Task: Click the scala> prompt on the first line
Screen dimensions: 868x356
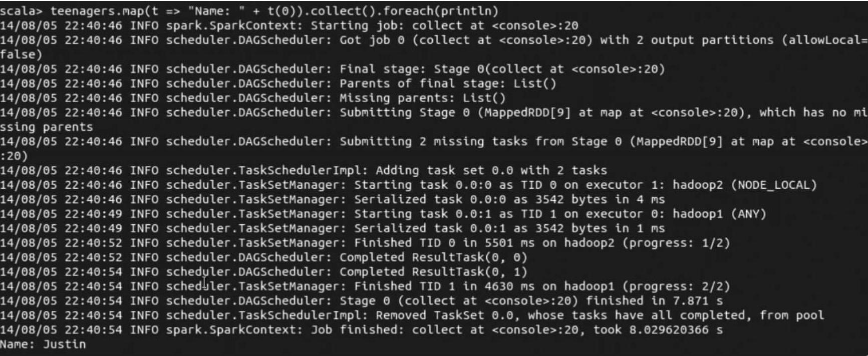Action: tap(22, 11)
